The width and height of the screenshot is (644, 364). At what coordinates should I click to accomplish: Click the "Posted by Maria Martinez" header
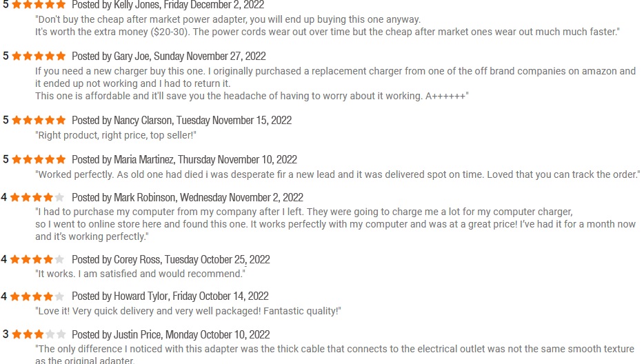(x=184, y=159)
